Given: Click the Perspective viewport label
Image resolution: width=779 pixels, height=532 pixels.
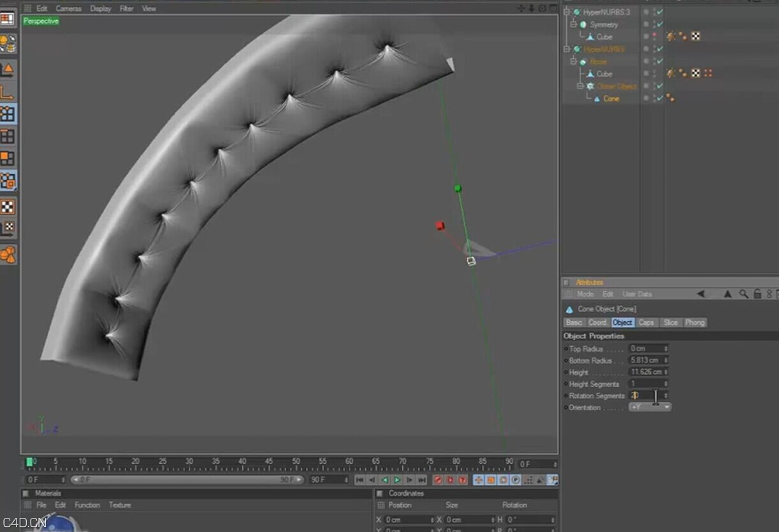Looking at the screenshot, I should pyautogui.click(x=41, y=20).
